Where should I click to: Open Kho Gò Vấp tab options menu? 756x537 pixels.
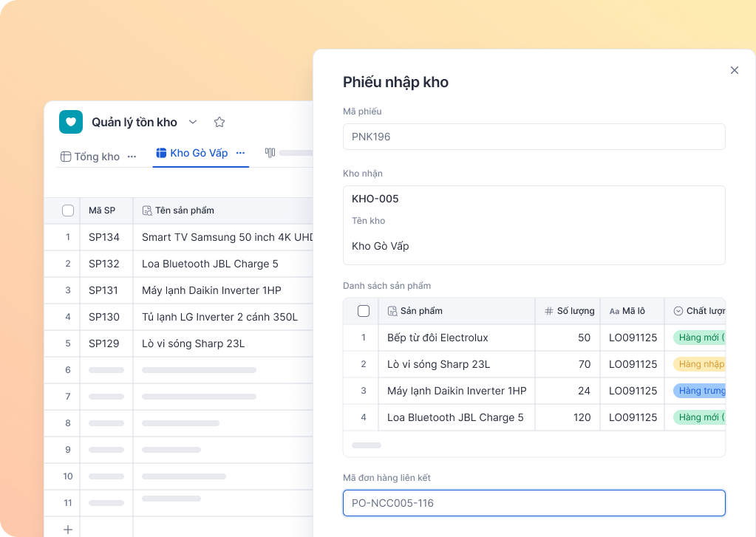pos(241,153)
